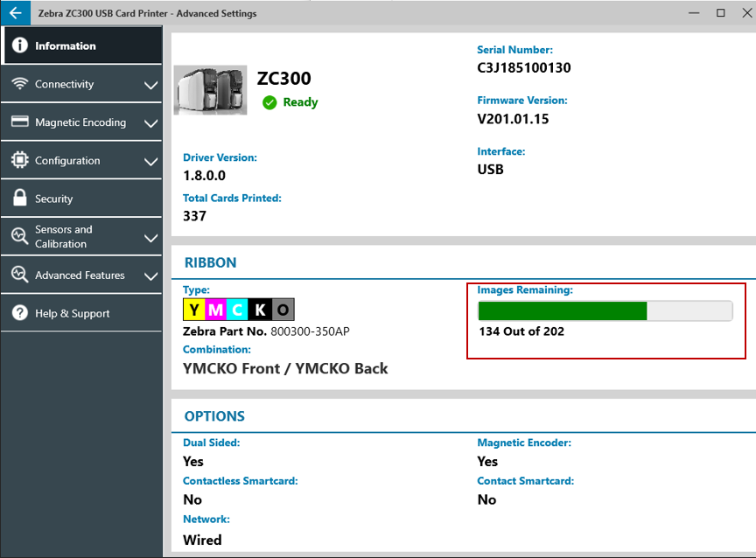Screen dimensions: 756x558
Task: Click the Interface value USB
Action: coord(490,170)
